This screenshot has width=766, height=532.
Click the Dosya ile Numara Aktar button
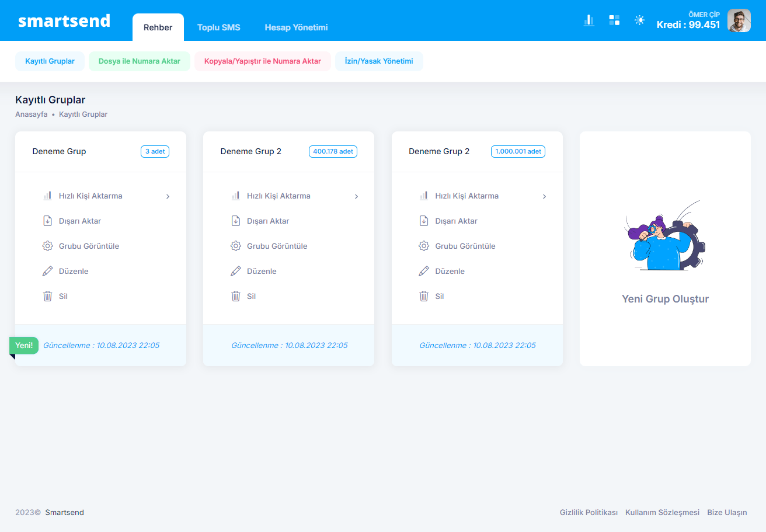click(x=140, y=61)
